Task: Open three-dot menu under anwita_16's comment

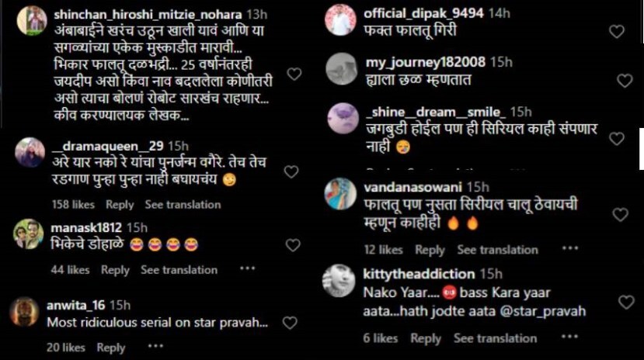Action: click(155, 347)
